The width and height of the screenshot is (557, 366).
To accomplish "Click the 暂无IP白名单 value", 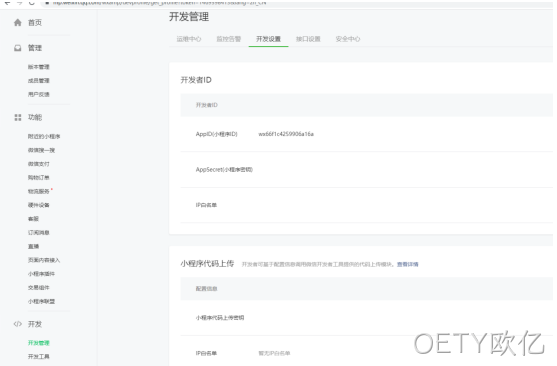I will click(x=274, y=353).
